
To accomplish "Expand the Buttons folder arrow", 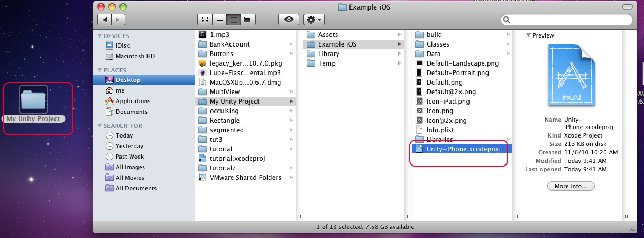I will pyautogui.click(x=291, y=54).
